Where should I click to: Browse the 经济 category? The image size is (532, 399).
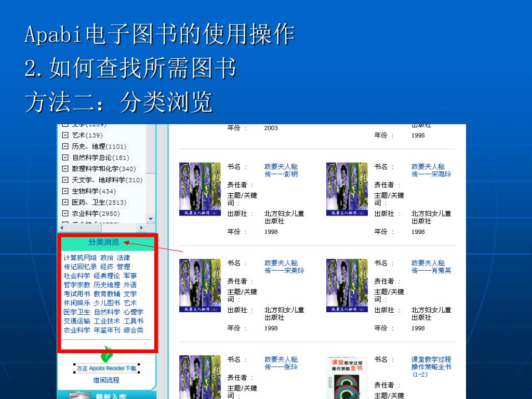pyautogui.click(x=107, y=267)
